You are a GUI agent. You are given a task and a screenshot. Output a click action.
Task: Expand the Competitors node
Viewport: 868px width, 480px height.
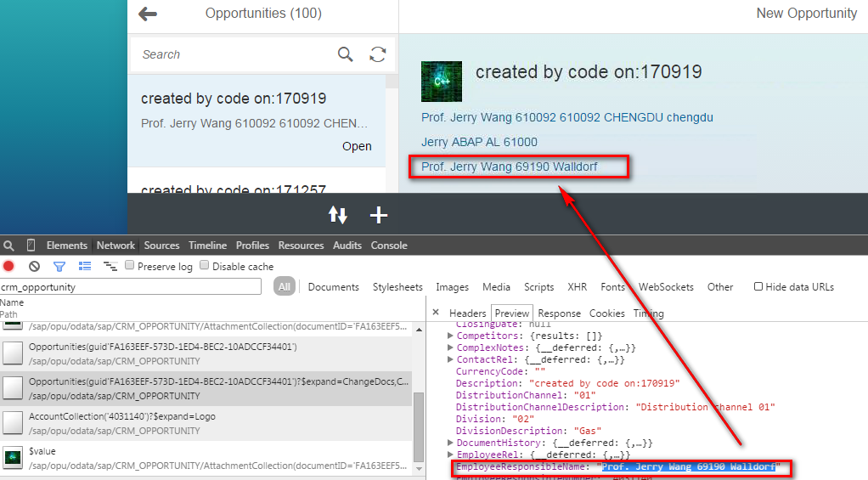pos(450,336)
